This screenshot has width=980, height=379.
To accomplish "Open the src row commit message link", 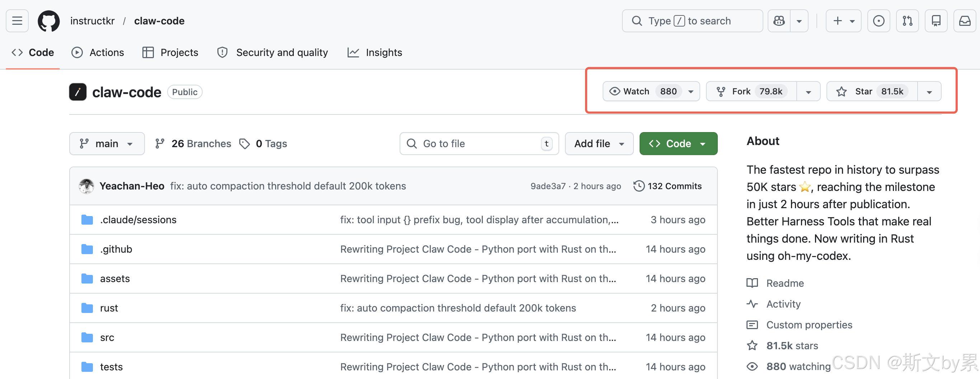I will (478, 337).
